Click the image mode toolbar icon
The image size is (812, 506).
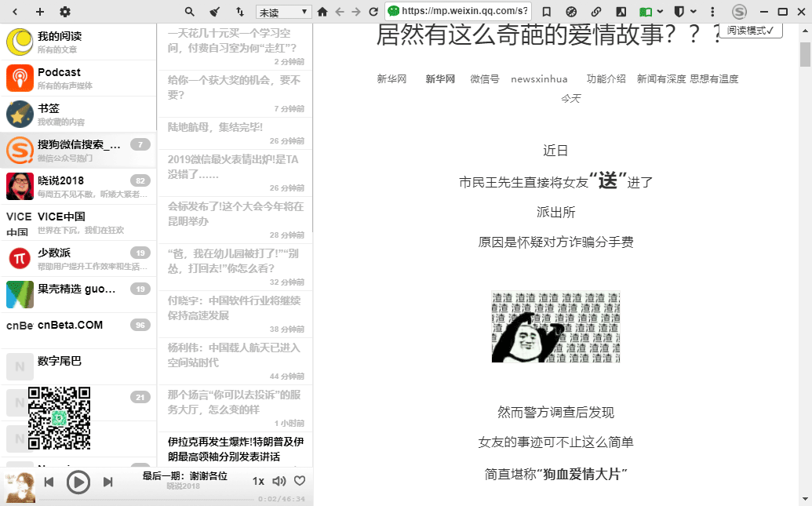(621, 12)
